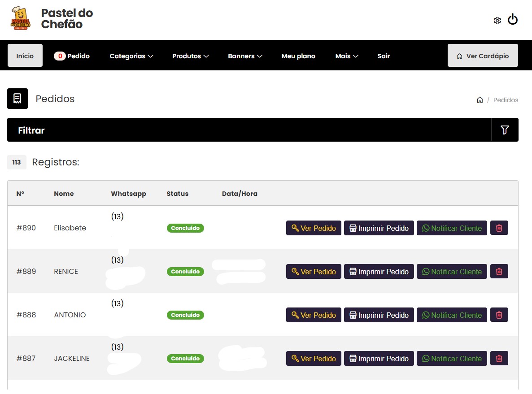
Task: Log out using the power icon
Action: pos(512,19)
